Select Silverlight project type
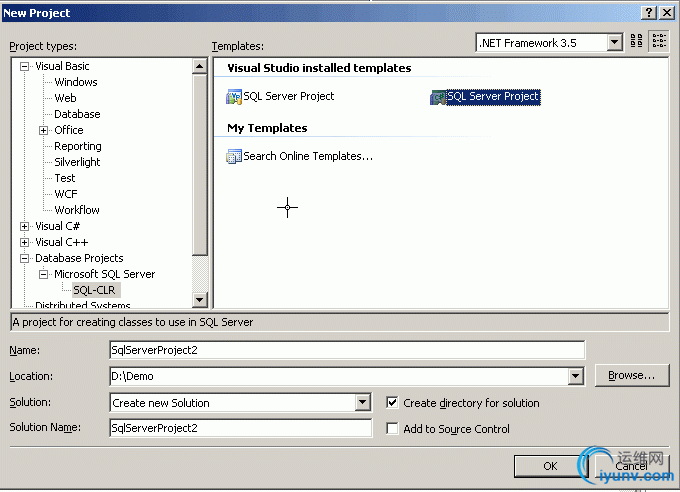 coord(77,162)
